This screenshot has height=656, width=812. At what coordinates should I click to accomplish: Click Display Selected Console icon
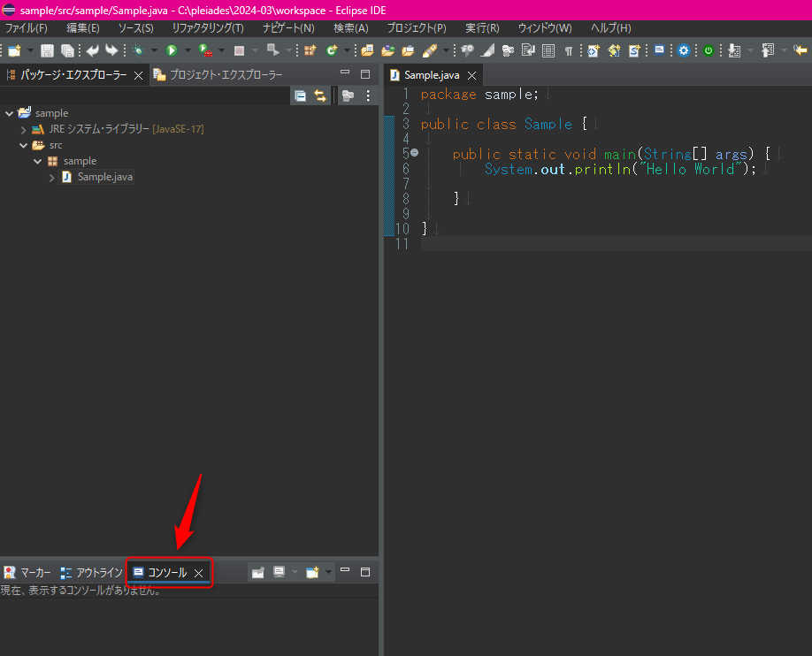(280, 572)
